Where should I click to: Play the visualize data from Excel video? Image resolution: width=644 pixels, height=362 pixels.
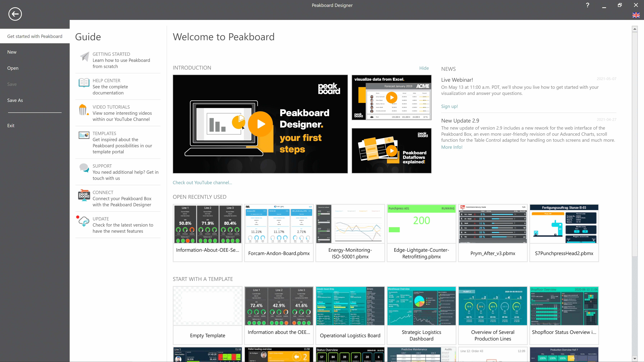tap(391, 97)
